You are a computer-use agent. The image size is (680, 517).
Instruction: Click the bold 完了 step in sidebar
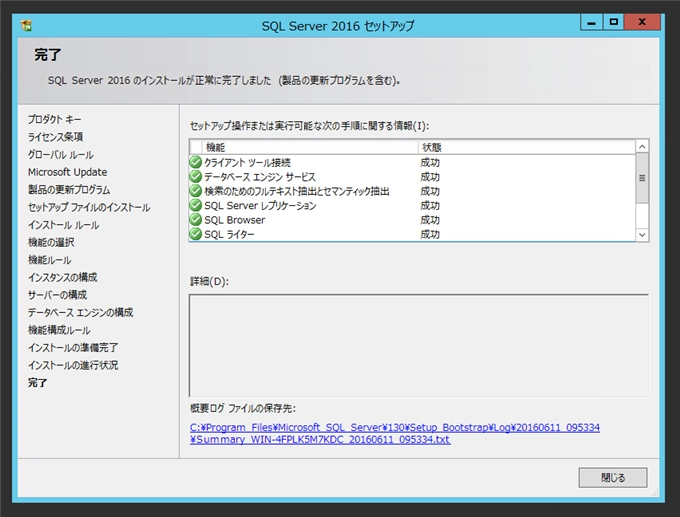coord(37,383)
